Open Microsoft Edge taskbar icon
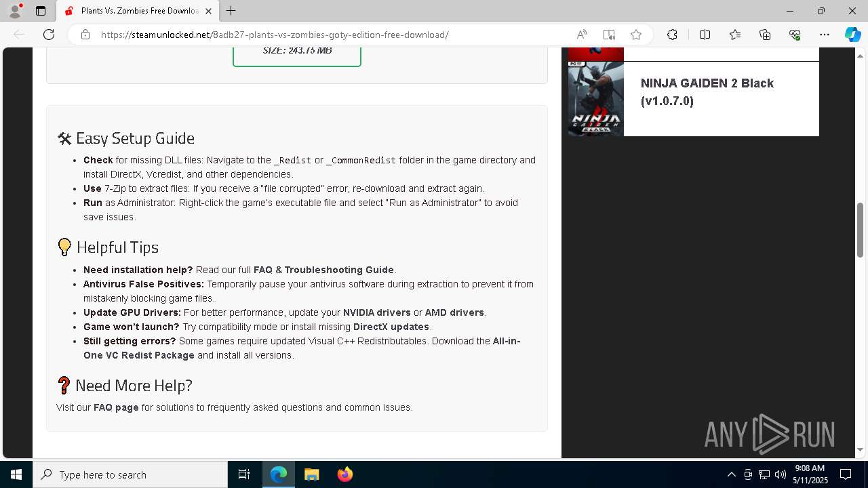This screenshot has height=488, width=868. [279, 474]
